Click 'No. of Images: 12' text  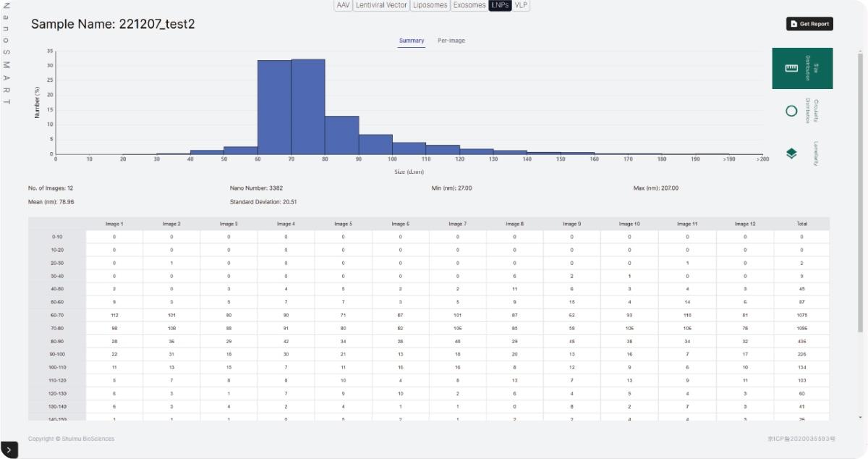pos(51,188)
